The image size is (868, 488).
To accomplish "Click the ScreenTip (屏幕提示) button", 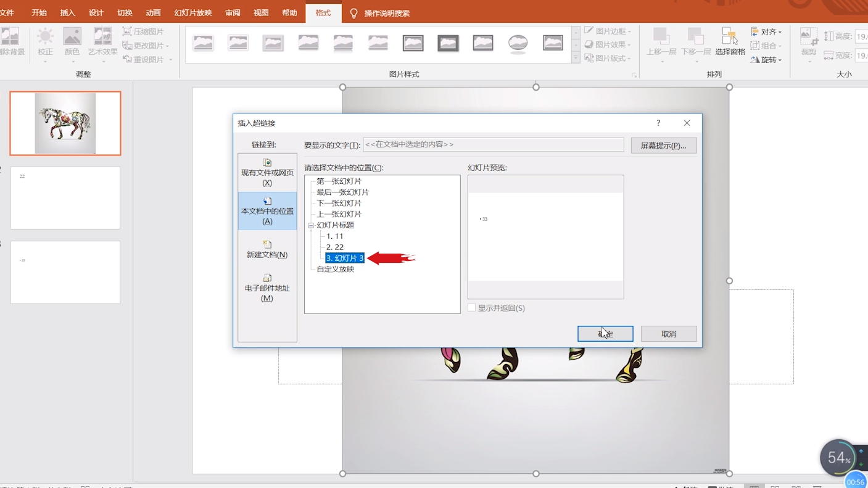I will tap(663, 146).
